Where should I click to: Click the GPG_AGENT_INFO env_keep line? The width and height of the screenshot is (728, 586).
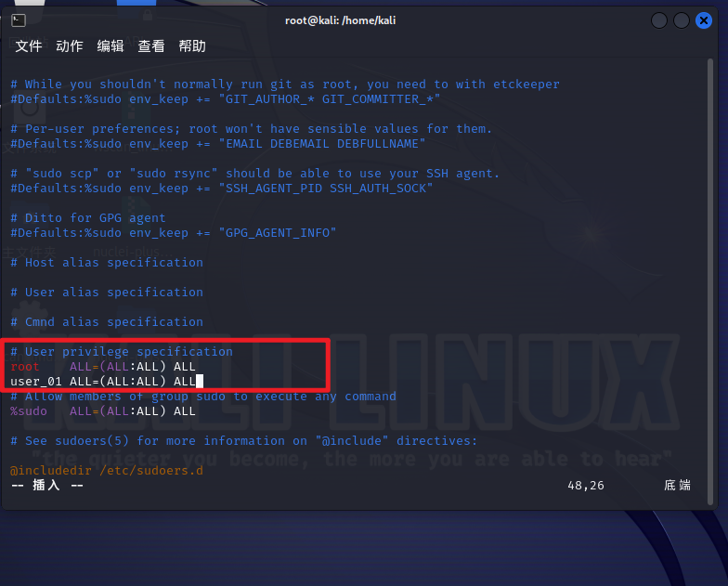[x=174, y=232]
